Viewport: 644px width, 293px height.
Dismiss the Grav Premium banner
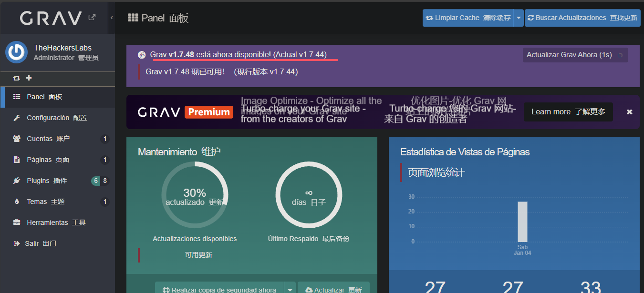pos(629,112)
